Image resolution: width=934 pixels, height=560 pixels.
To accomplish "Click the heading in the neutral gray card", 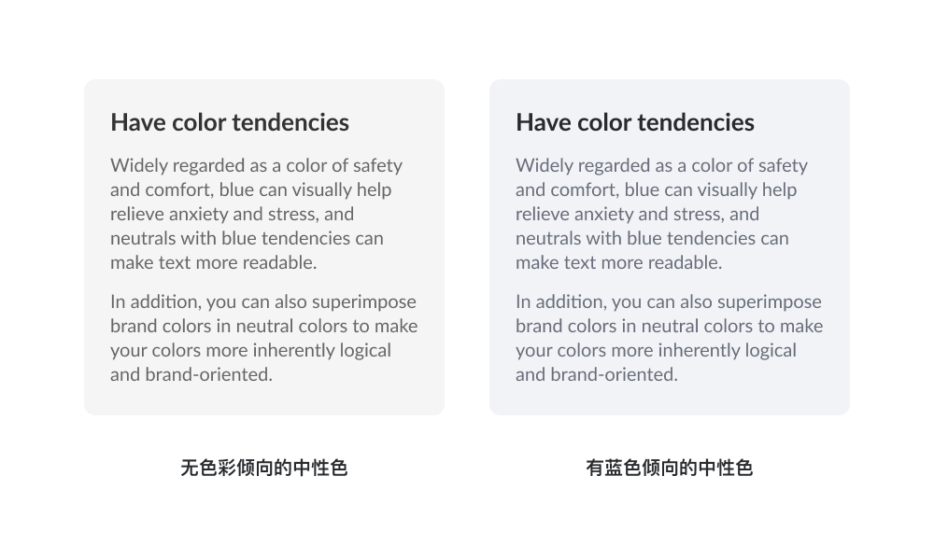I will click(230, 122).
